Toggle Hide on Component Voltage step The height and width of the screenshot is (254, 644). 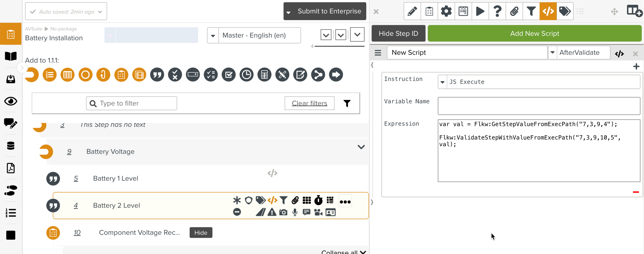click(201, 233)
